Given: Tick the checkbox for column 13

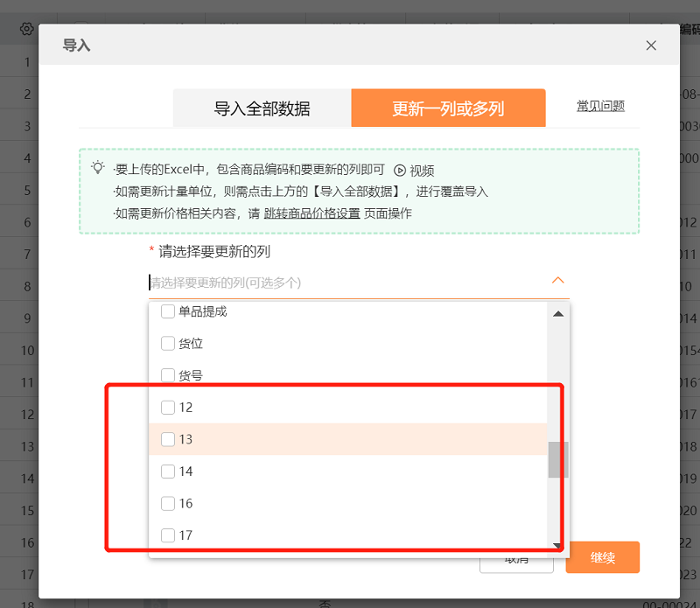Looking at the screenshot, I should click(x=168, y=439).
